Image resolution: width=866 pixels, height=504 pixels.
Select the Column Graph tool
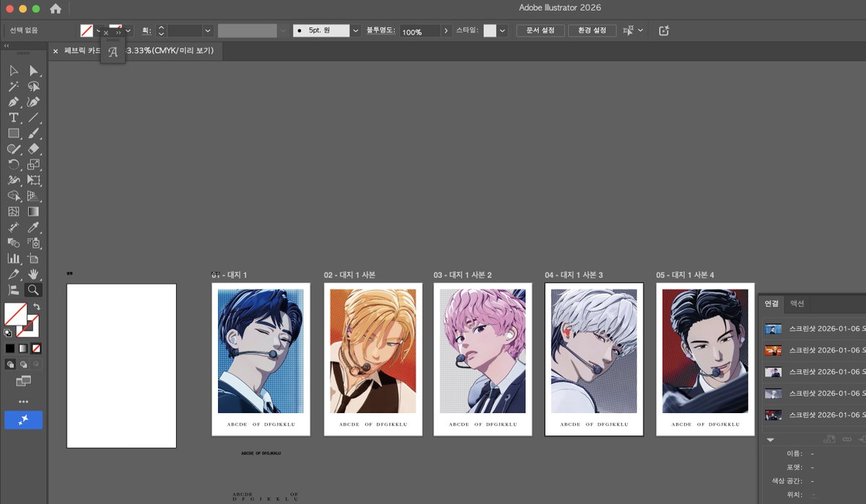13,258
